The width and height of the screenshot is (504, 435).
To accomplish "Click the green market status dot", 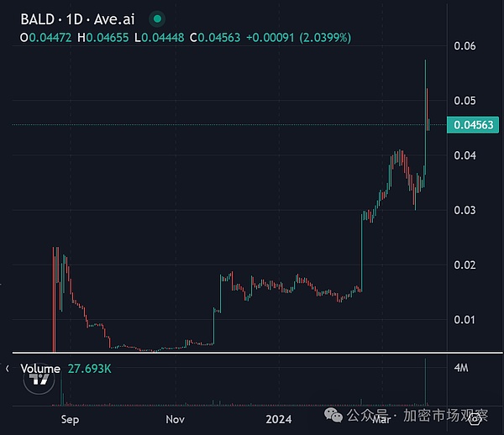I will coord(157,18).
